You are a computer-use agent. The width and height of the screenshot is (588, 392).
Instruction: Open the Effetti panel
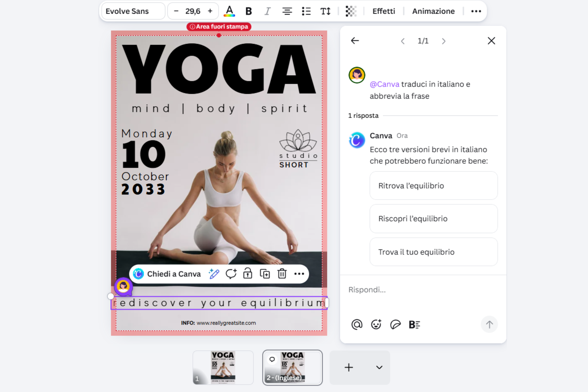point(383,11)
